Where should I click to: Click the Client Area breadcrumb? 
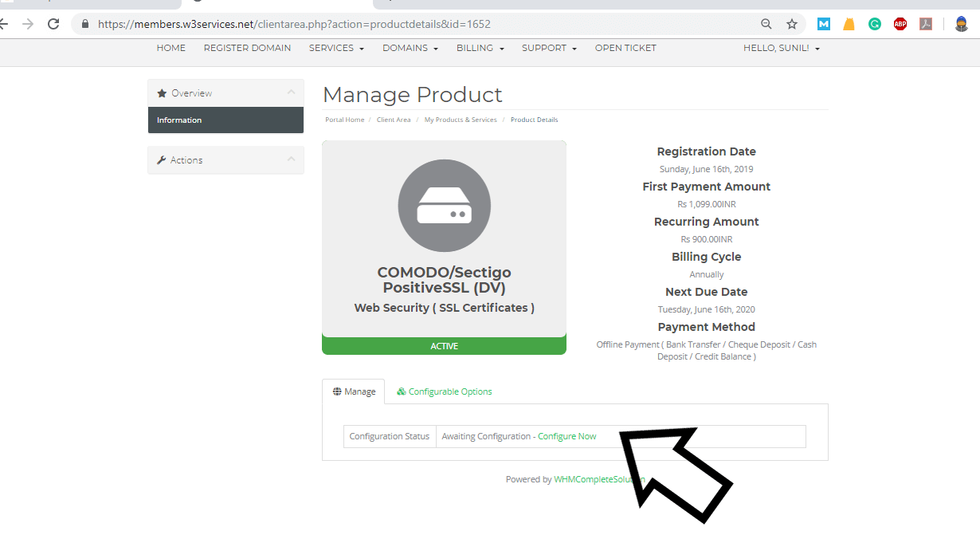click(x=394, y=120)
